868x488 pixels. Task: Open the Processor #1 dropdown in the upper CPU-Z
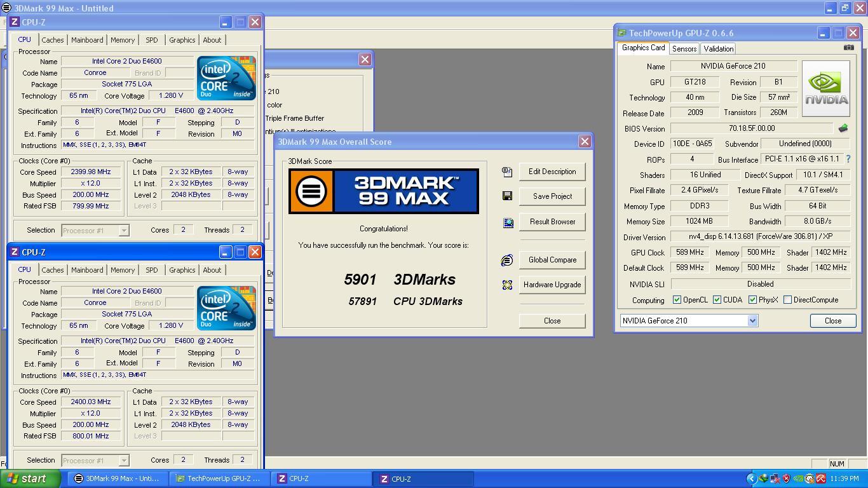(124, 231)
